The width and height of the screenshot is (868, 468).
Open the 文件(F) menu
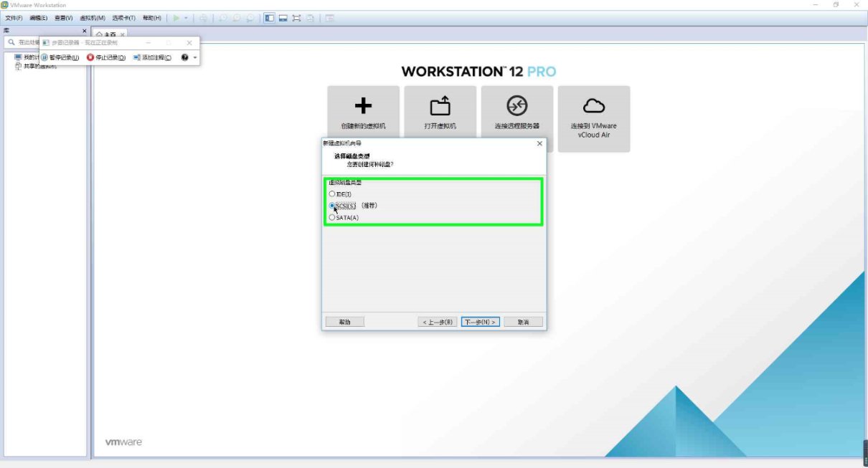coord(14,18)
